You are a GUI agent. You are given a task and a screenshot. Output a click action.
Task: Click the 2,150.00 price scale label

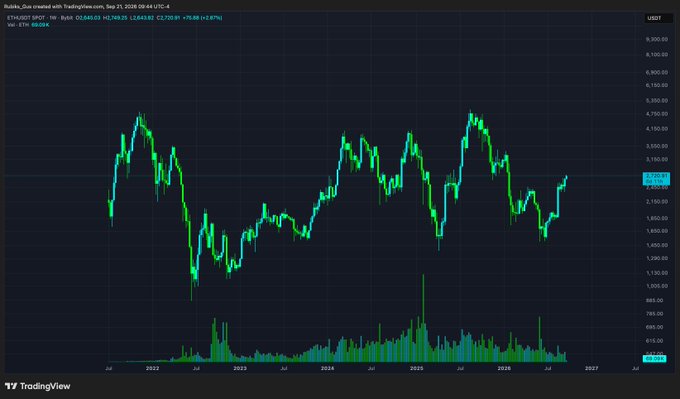(657, 202)
